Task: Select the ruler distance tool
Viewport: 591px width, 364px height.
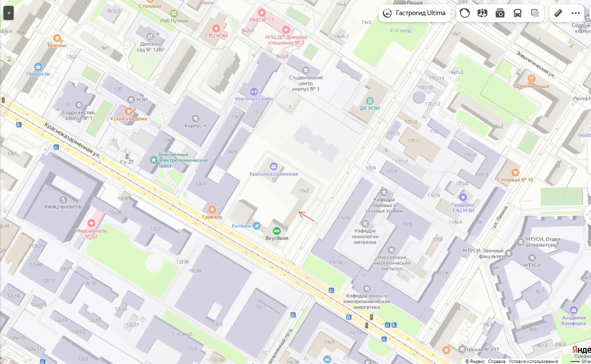Action: pos(558,13)
